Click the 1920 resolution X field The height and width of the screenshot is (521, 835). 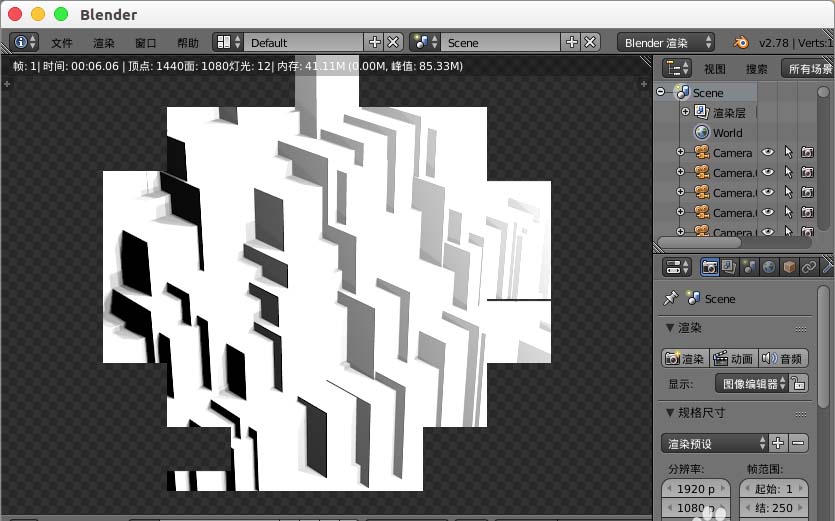tap(697, 489)
